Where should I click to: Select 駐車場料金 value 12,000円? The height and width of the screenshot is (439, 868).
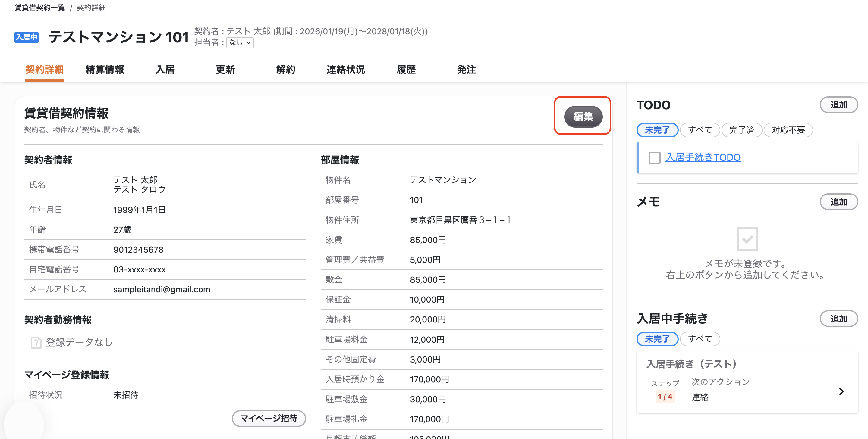coord(427,339)
